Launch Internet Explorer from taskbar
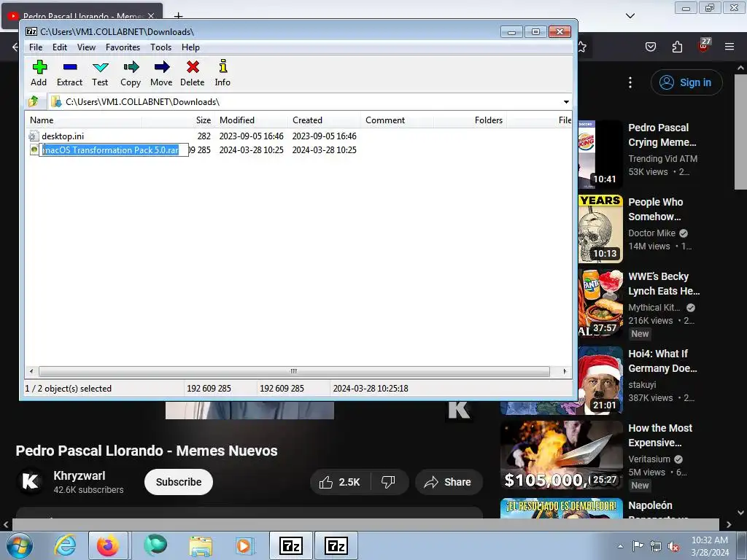This screenshot has width=747, height=560. 64,545
